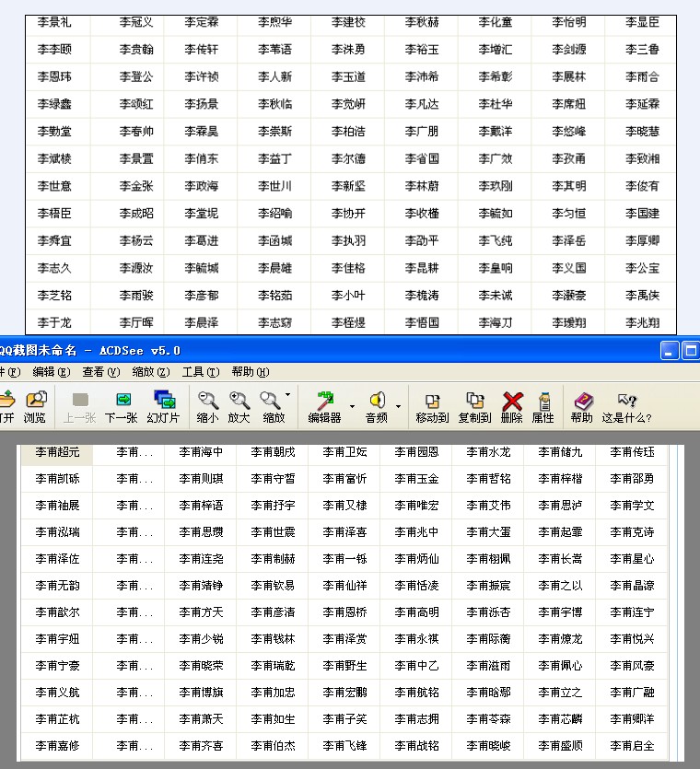Click the name 李国建
Image resolution: width=700 pixels, height=769 pixels.
[642, 214]
